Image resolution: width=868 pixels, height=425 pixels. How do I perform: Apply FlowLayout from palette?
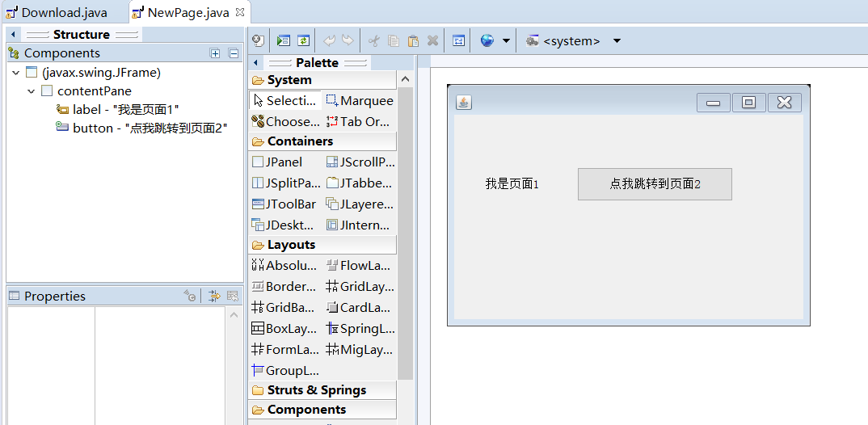[x=360, y=266]
